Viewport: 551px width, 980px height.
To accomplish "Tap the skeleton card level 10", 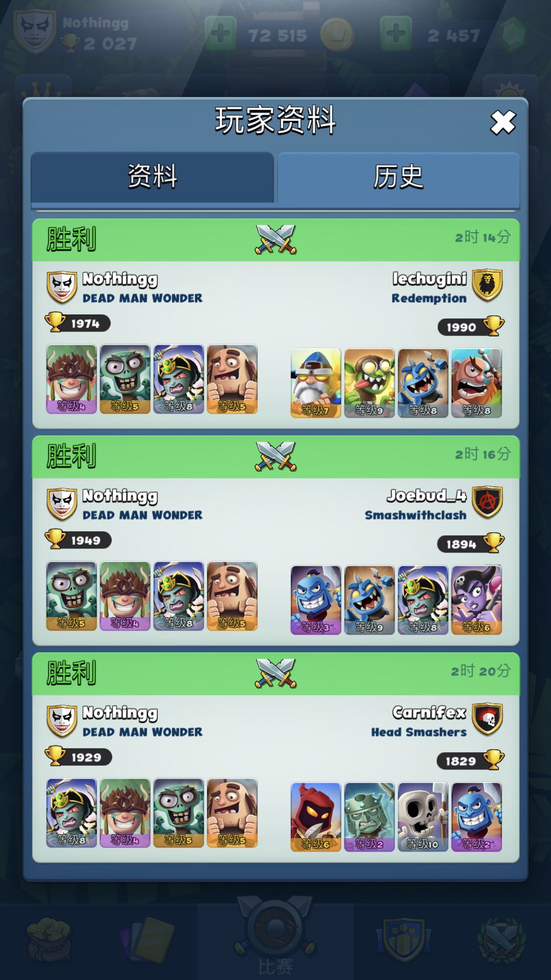I will [423, 817].
